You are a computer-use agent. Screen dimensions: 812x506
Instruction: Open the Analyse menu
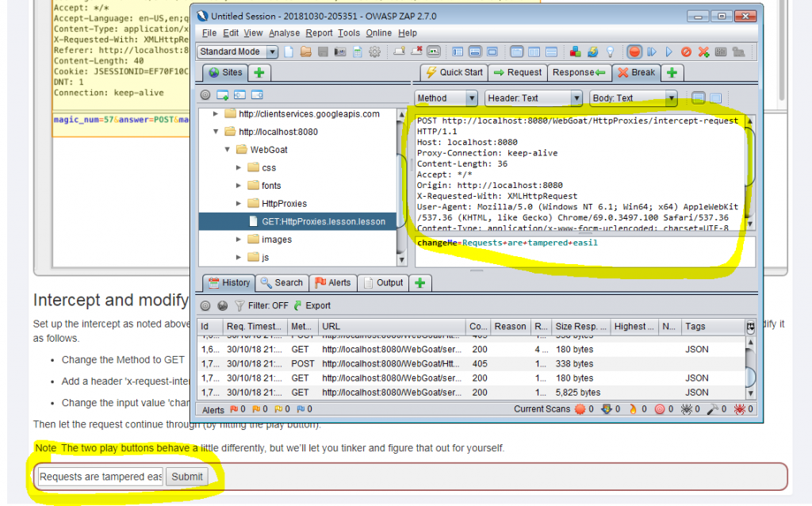(x=284, y=33)
